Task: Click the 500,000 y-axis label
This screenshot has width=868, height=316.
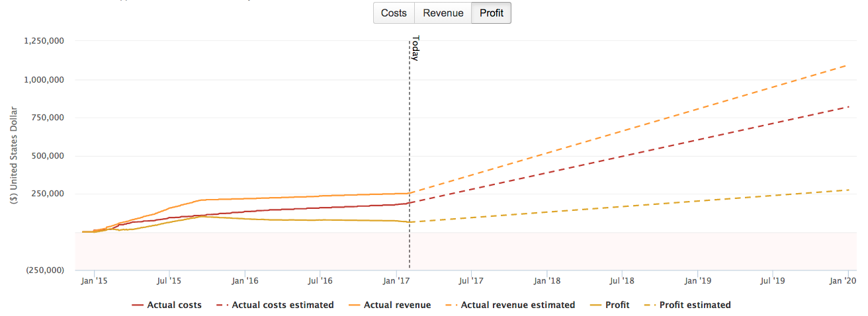Action: 48,156
